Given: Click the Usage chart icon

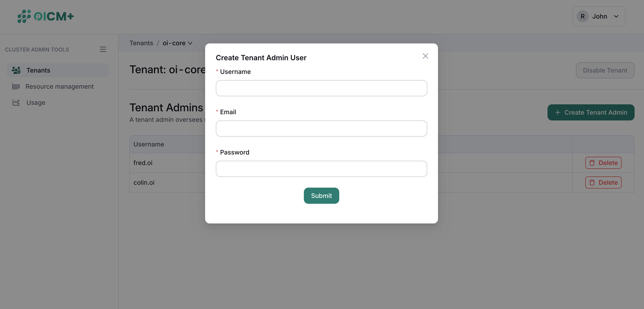Looking at the screenshot, I should pyautogui.click(x=16, y=102).
